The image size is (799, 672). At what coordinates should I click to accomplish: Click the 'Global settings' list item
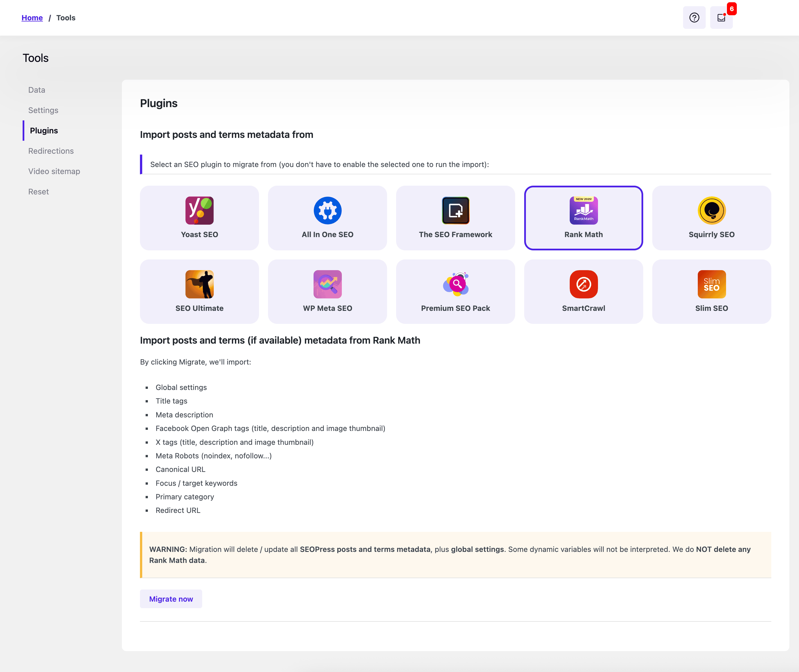[181, 387]
